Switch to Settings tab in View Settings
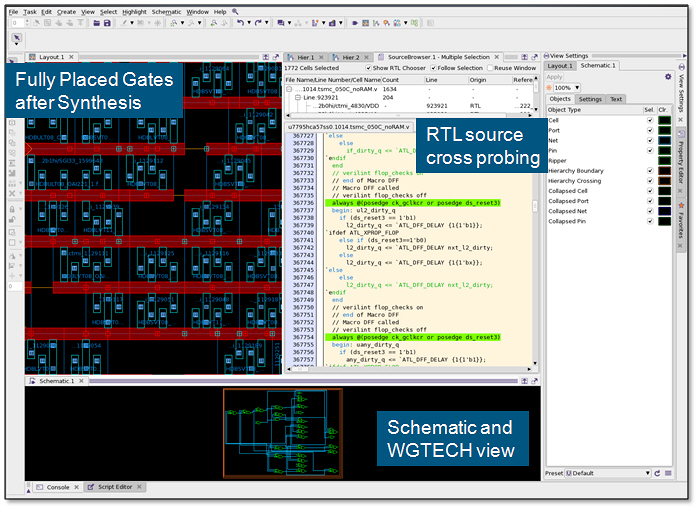Image resolution: width=698 pixels, height=509 pixels. click(x=590, y=99)
